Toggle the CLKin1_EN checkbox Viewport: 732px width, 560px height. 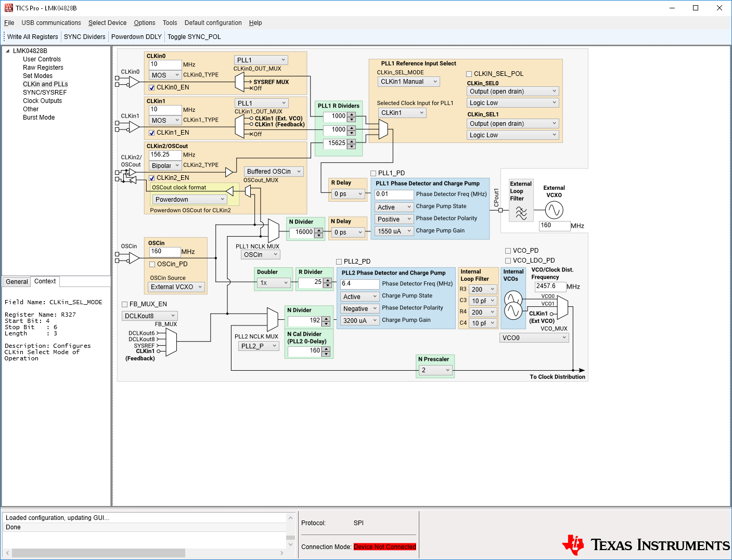(152, 133)
